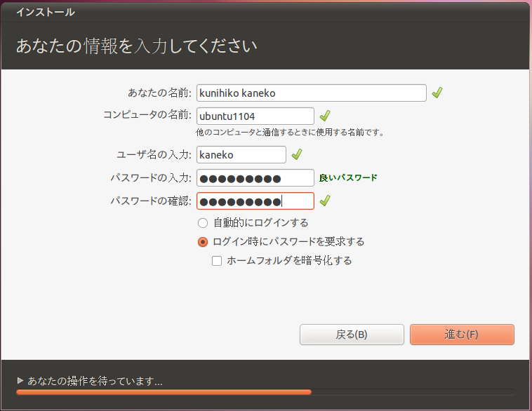Click the green checkmark beside the username field
This screenshot has height=411, width=532.
pos(297,154)
